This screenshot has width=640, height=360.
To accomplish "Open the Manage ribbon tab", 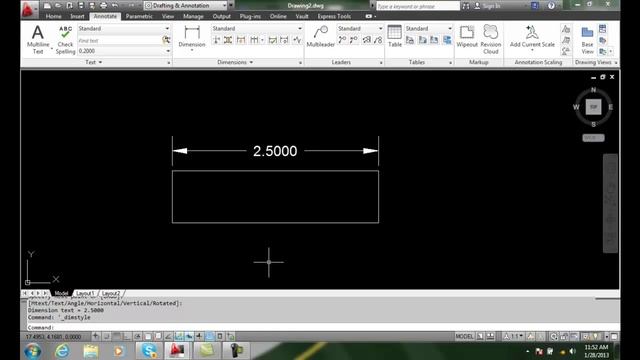I will pyautogui.click(x=193, y=16).
